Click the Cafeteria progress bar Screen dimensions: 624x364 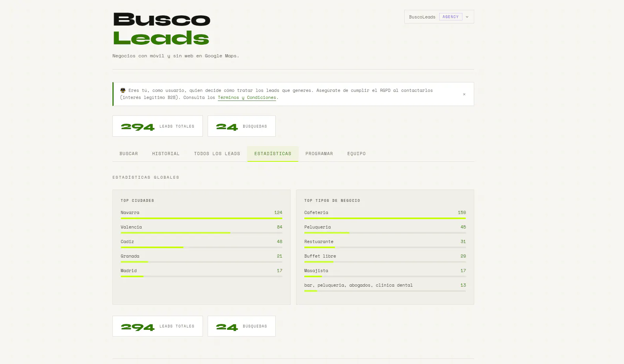(x=385, y=218)
